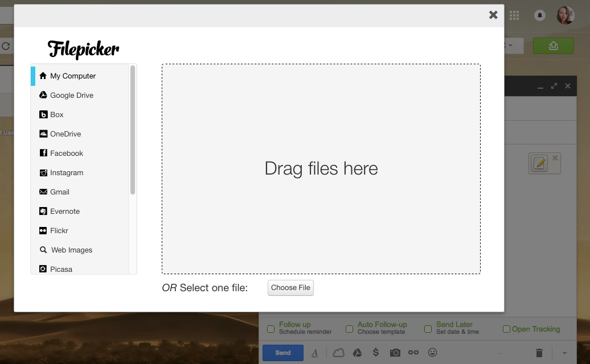Open more compose options dropdown arrow
Viewport: 590px width, 364px height.
[x=564, y=353]
